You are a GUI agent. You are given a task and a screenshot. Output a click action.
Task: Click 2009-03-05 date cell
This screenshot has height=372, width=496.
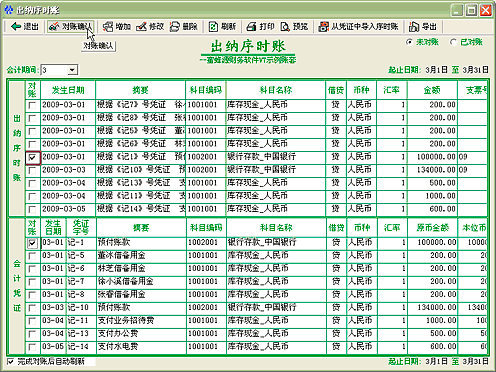(68, 209)
